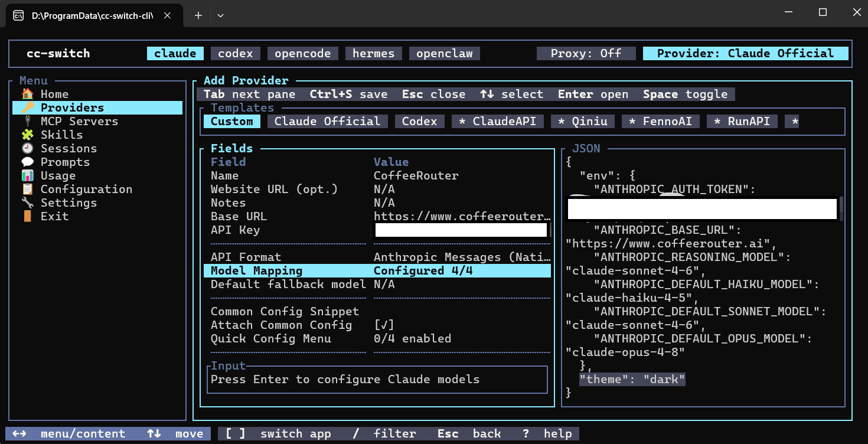This screenshot has height=444, width=868.
Task: Click the Input box hint text
Action: (345, 379)
